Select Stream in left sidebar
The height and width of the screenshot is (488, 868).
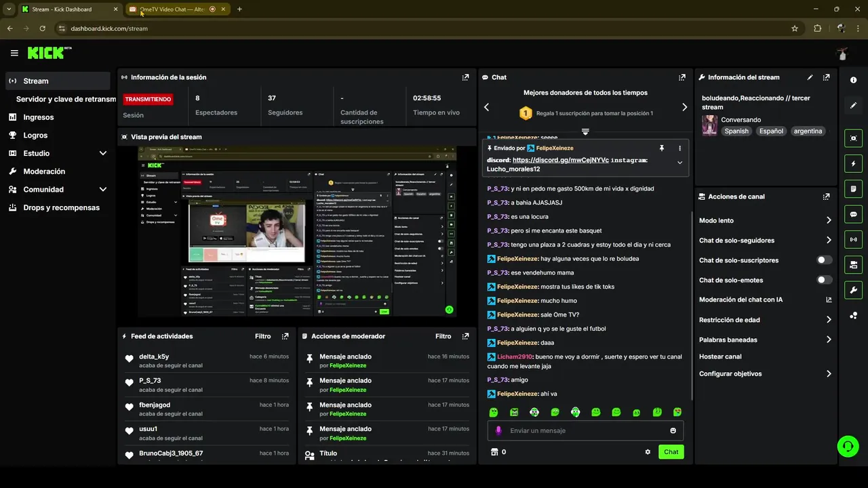(58, 81)
